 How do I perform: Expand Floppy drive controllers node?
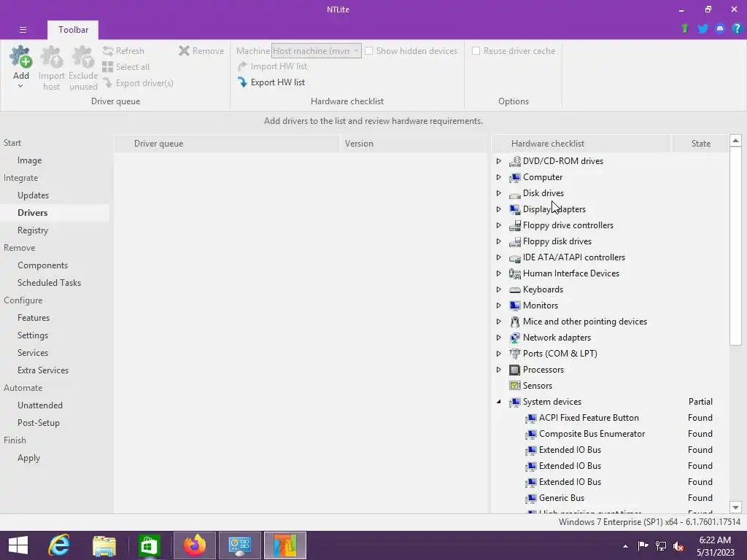pyautogui.click(x=498, y=225)
